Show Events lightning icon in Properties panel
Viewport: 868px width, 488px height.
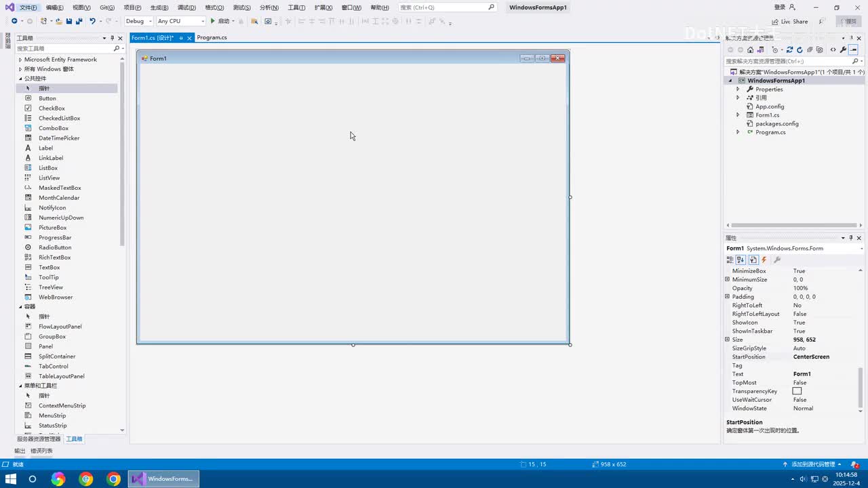764,260
